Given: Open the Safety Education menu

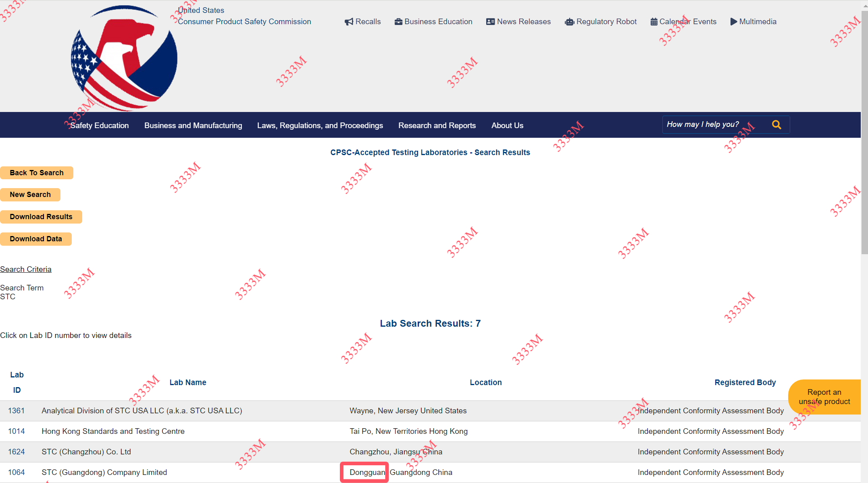Looking at the screenshot, I should tap(99, 126).
